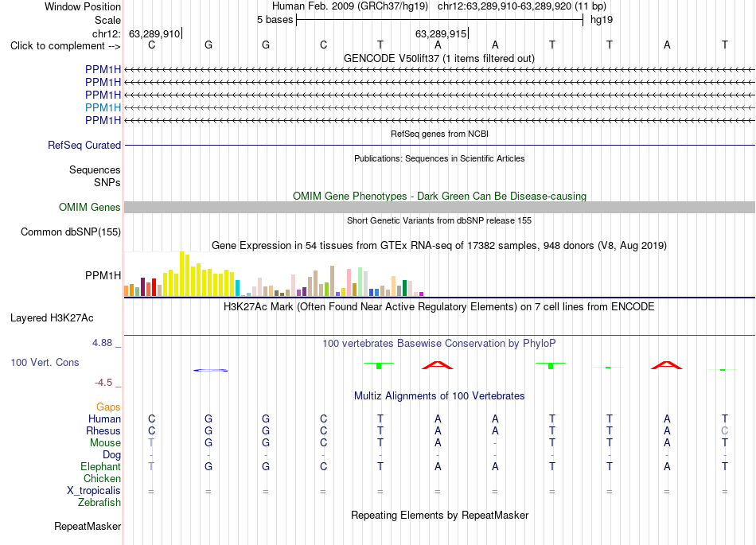
Task: Select the Human alignment row label
Action: click(104, 418)
